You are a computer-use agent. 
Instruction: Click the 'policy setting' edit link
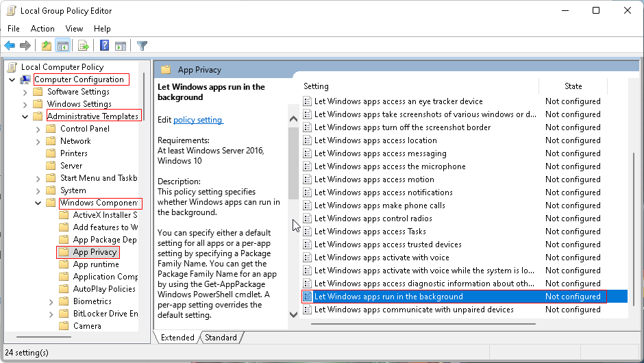[x=198, y=119]
